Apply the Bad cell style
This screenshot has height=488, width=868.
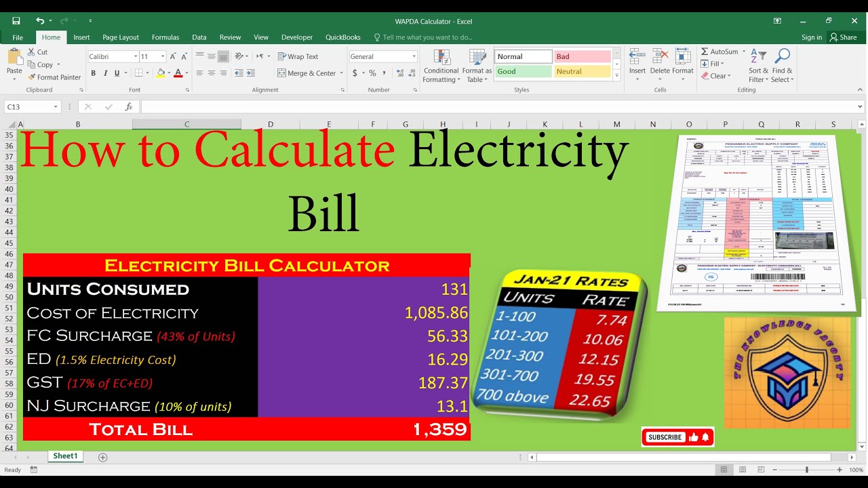(x=583, y=57)
